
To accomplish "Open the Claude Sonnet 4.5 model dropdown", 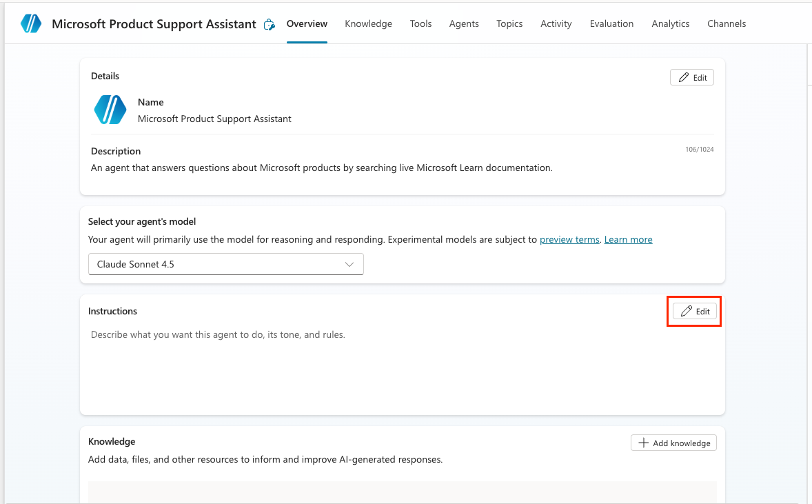I will point(225,264).
